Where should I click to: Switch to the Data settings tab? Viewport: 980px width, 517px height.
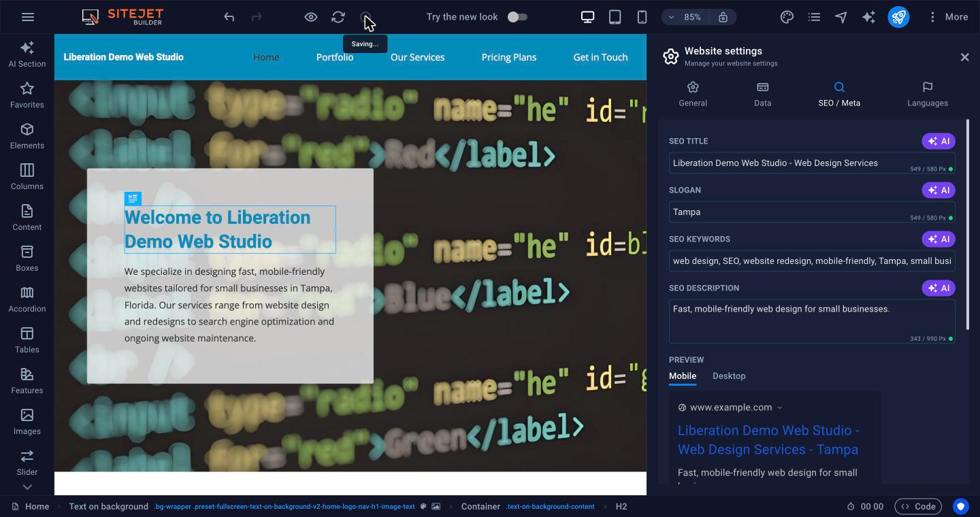point(762,95)
